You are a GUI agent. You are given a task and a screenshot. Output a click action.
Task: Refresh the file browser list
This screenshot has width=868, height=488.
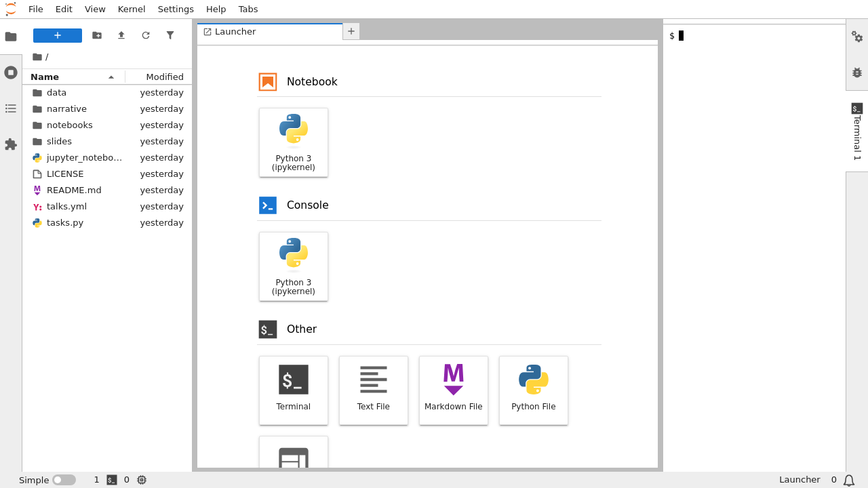coord(146,35)
